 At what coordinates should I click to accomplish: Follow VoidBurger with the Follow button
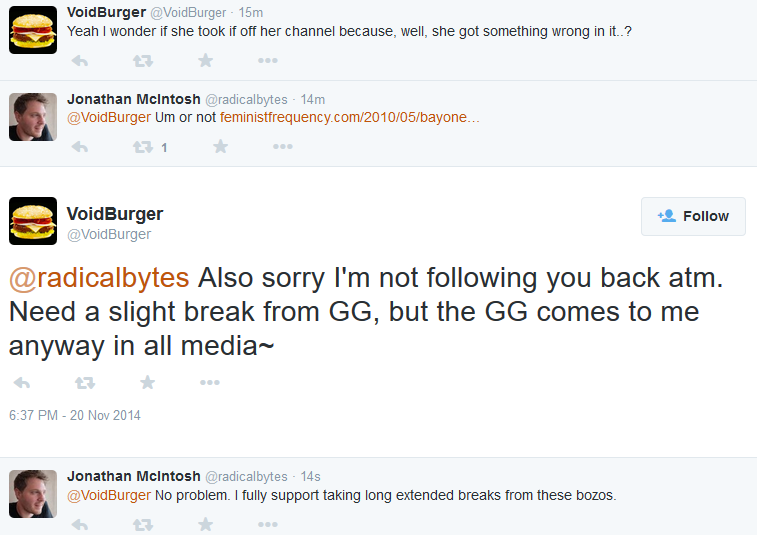[x=693, y=216]
